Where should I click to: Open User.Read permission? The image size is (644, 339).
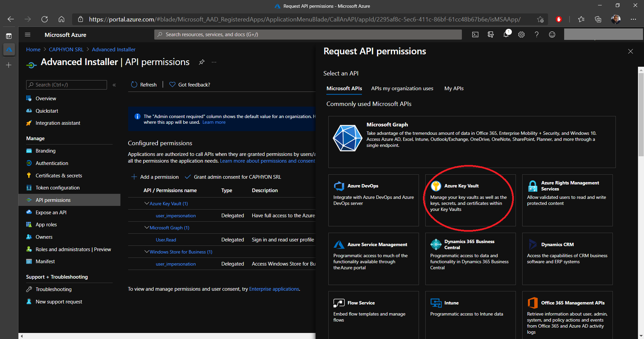(166, 240)
